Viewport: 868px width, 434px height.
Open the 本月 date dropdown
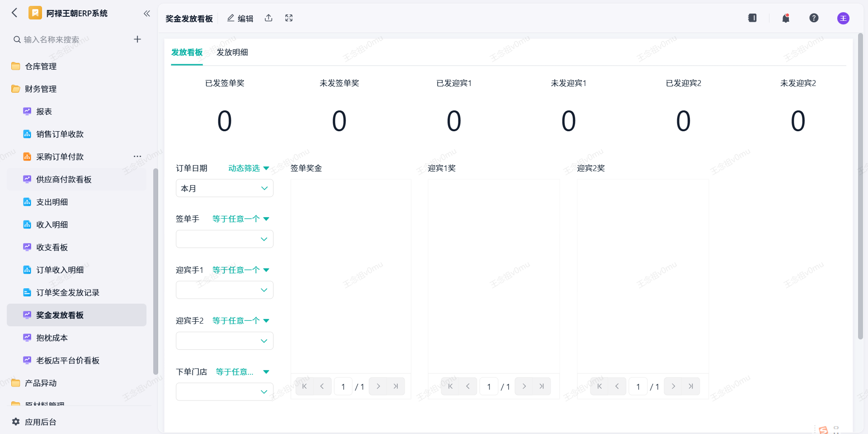tap(224, 188)
